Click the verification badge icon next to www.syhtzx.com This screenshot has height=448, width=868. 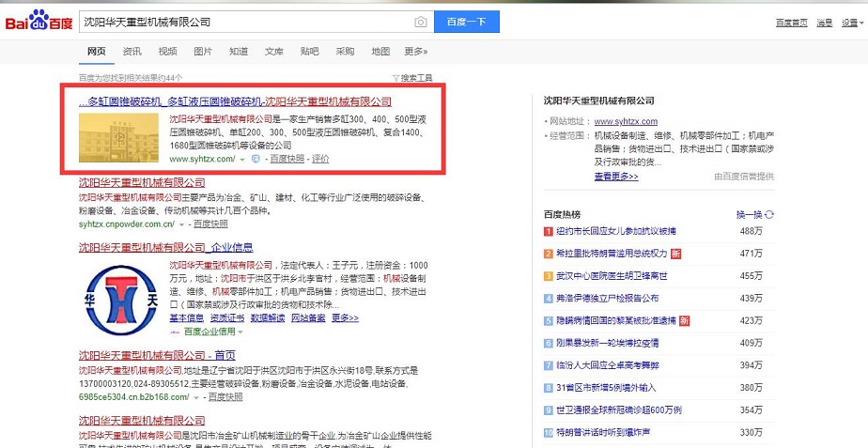click(256, 159)
